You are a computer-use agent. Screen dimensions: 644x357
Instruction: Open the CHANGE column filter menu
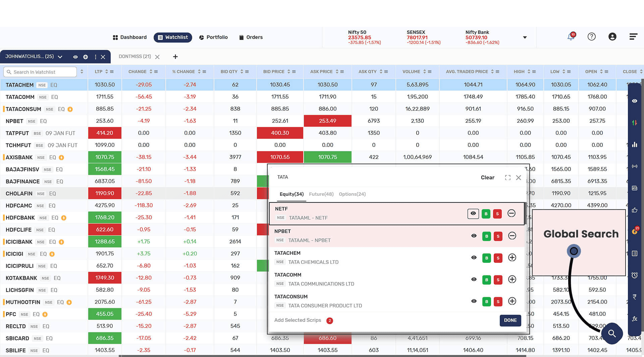coord(156,72)
